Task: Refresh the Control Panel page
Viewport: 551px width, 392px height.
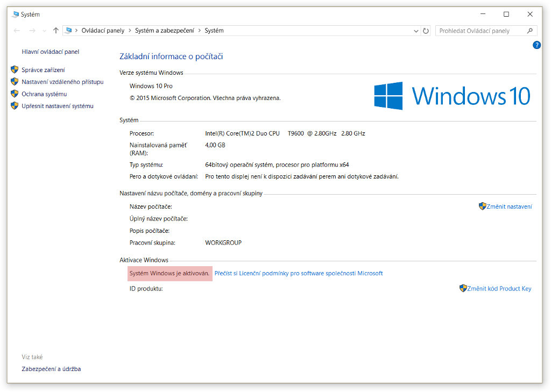Action: point(426,31)
